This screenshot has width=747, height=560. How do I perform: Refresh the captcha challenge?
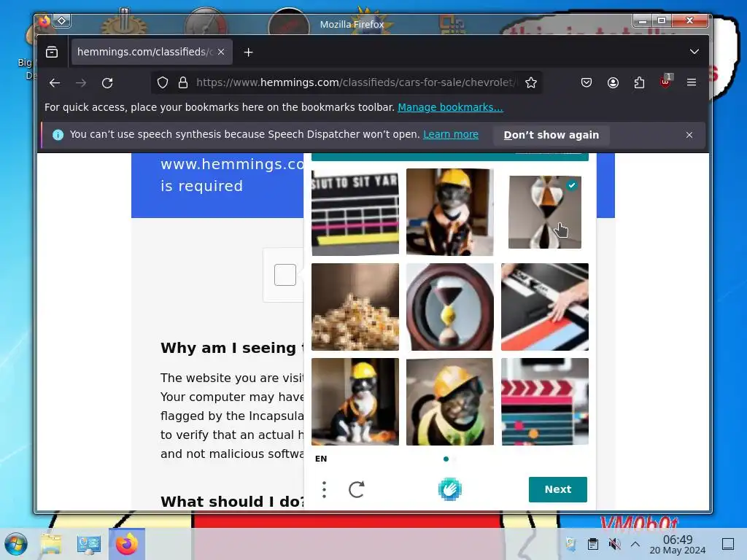[356, 489]
